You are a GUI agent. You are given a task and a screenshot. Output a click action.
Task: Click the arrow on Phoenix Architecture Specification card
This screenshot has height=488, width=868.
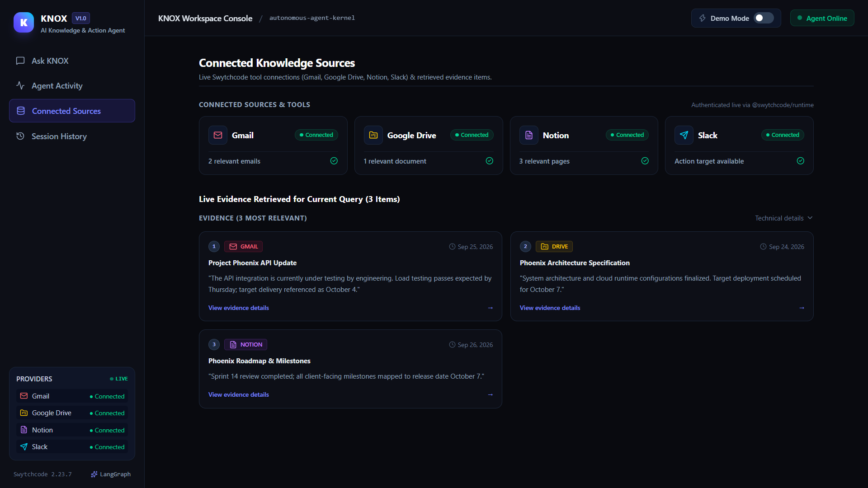[x=802, y=308]
